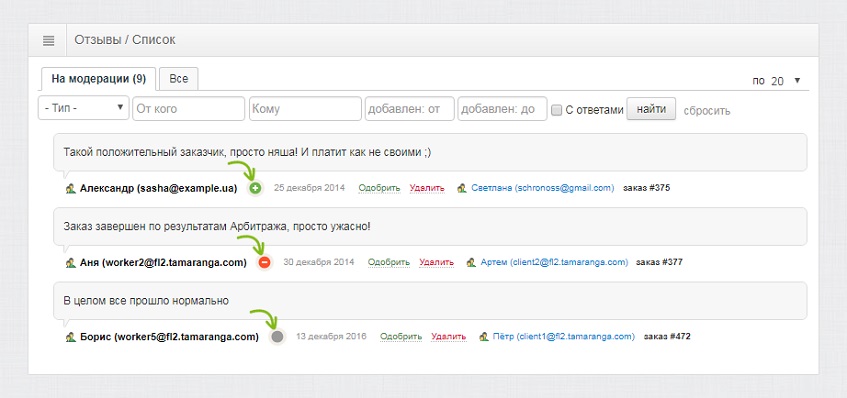Click date '25 декабря 2014'
The image size is (847, 398).
click(x=310, y=188)
